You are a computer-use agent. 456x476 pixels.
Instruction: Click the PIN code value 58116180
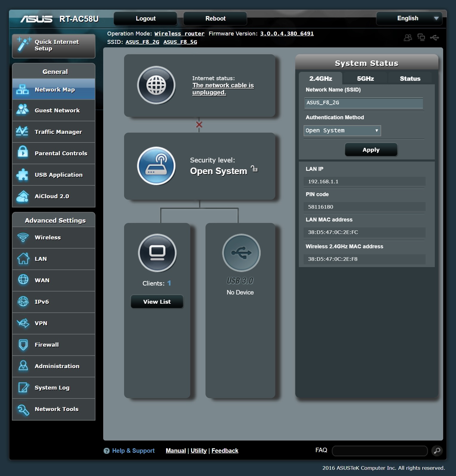pyautogui.click(x=321, y=207)
